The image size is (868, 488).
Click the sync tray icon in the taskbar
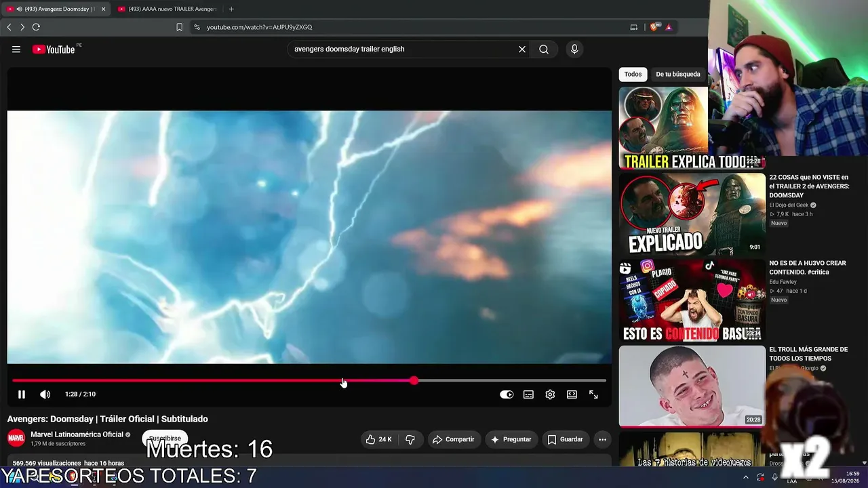(x=760, y=477)
